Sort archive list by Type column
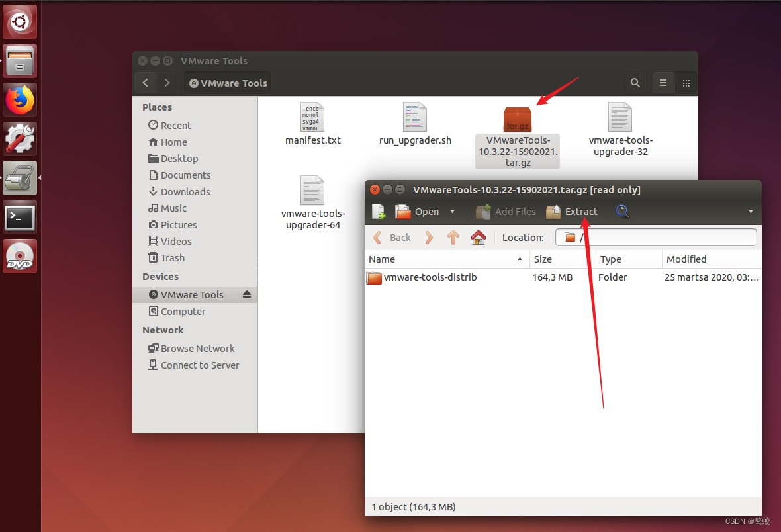781x532 pixels. click(x=629, y=259)
